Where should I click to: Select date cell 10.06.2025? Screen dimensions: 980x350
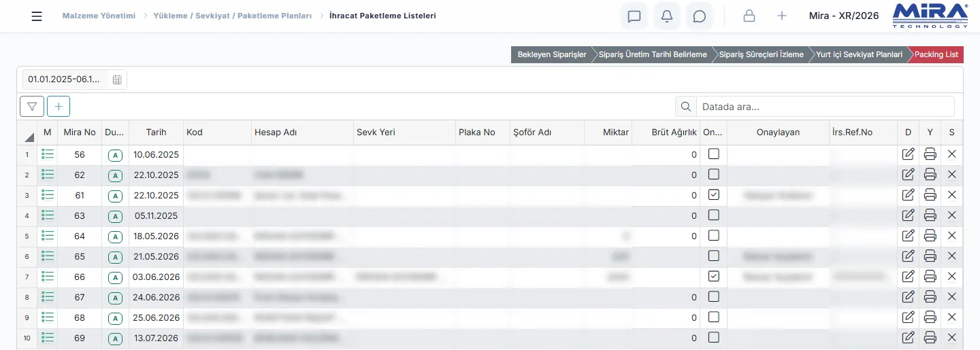click(x=156, y=155)
